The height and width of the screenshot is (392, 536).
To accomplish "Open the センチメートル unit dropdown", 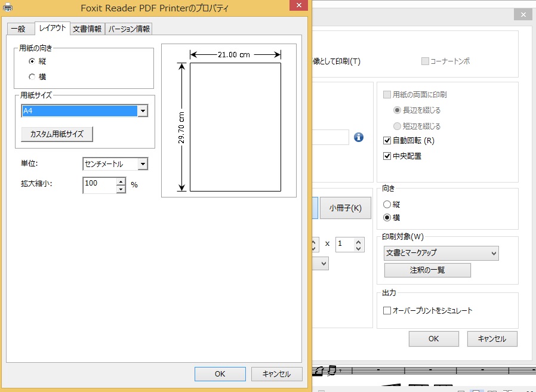I will 143,164.
